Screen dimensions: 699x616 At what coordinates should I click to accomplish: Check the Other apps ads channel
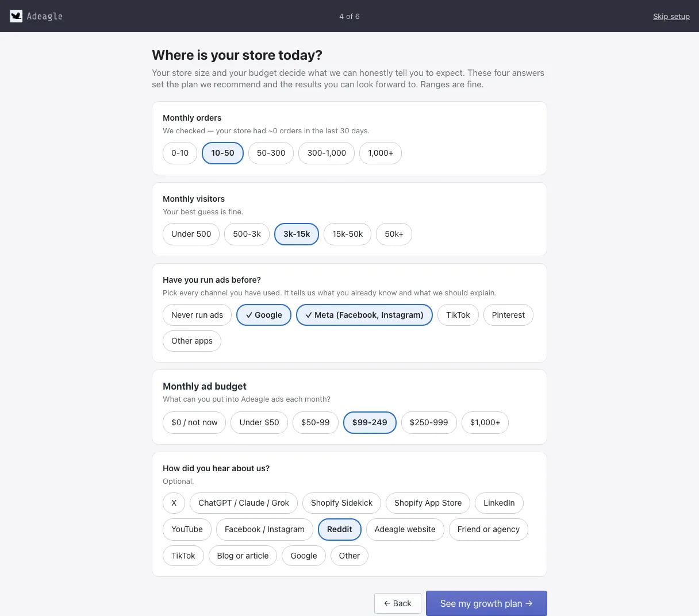[x=192, y=341]
